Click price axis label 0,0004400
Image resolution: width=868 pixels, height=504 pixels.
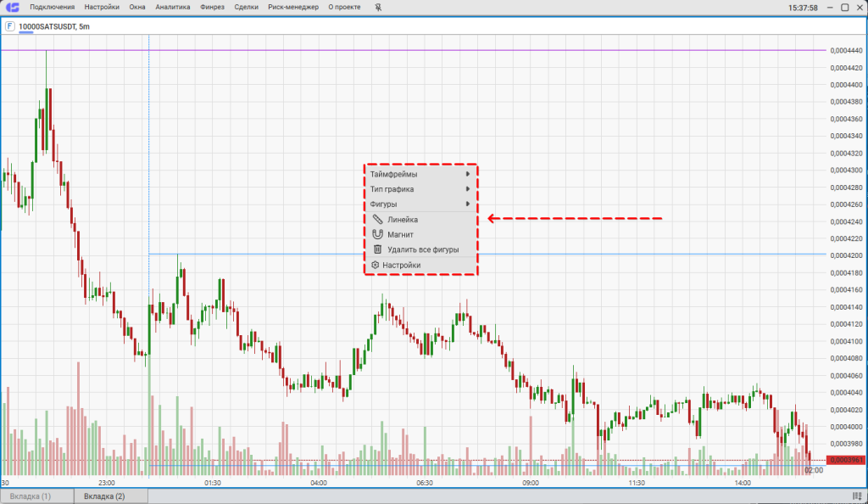tap(847, 85)
